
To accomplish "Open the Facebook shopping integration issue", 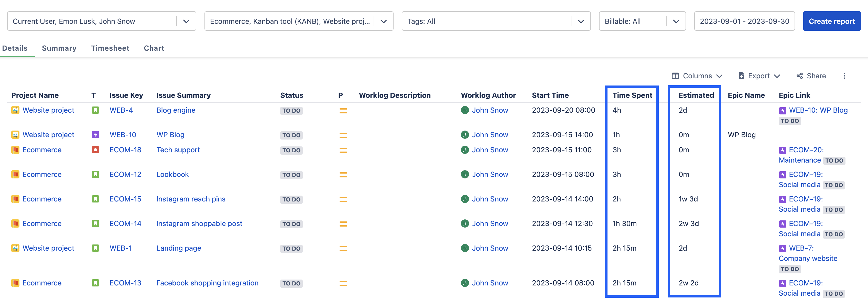I will click(207, 283).
